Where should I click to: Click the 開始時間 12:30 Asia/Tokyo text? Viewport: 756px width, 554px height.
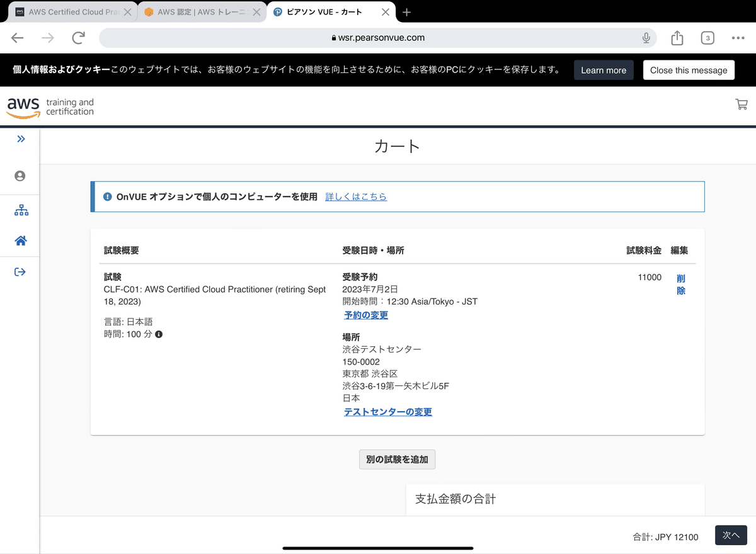tap(409, 302)
